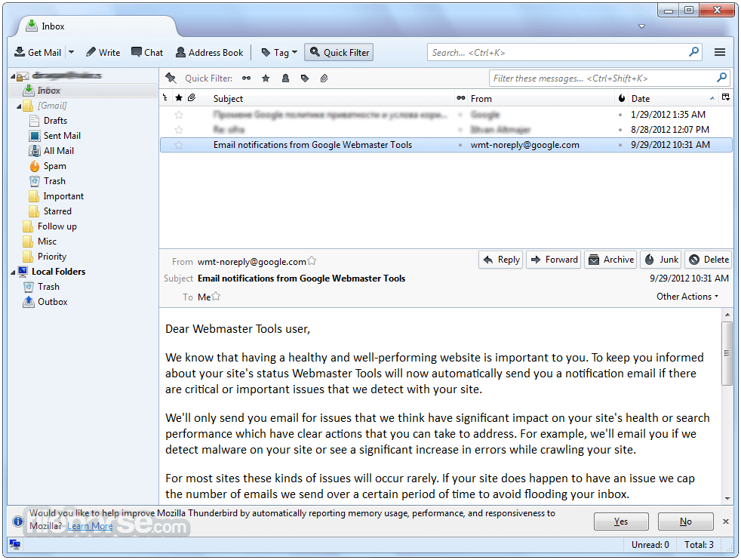Select the Webmaster Tools email row
This screenshot has width=741, height=560.
(x=446, y=145)
